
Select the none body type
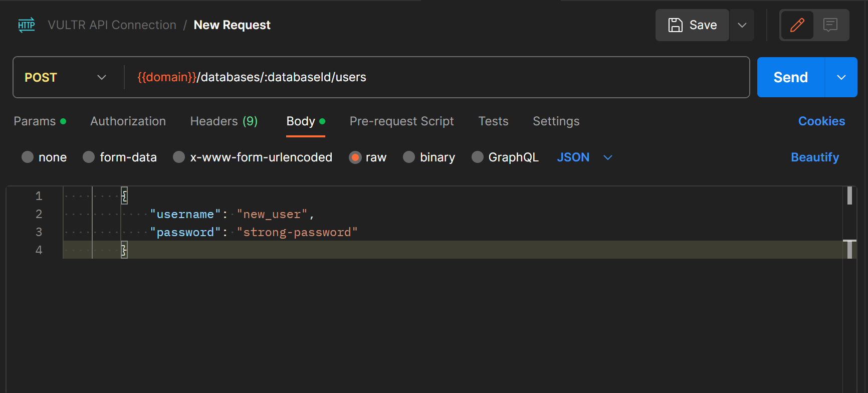point(44,157)
